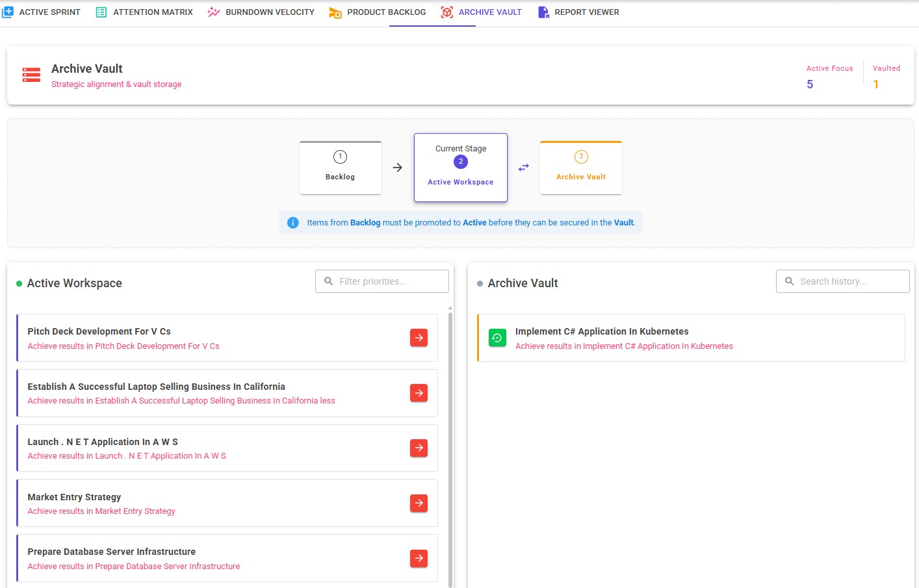The height and width of the screenshot is (588, 919).
Task: Click the Report Viewer nav icon
Action: coord(543,12)
